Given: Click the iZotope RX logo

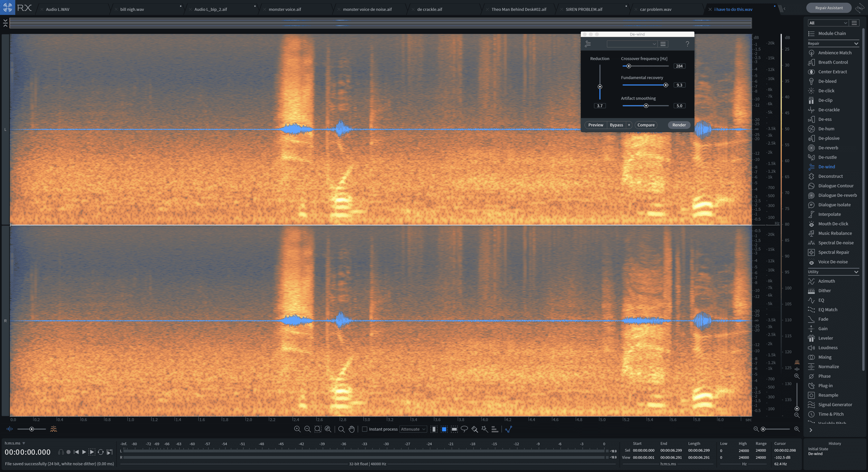Looking at the screenshot, I should 8,7.
